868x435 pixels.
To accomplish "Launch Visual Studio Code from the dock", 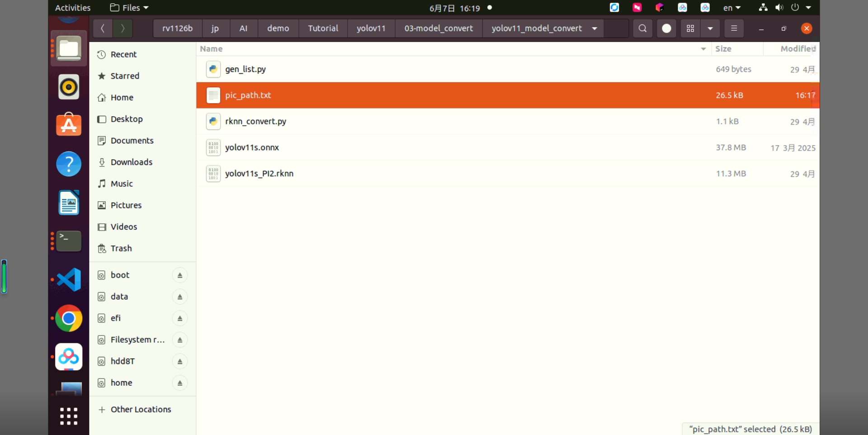I will 69,279.
